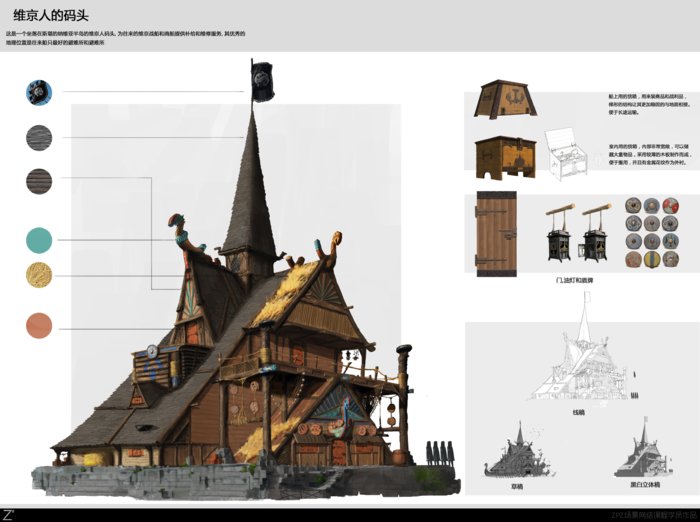
Task: Pick the teal color swatch
Action: click(39, 240)
